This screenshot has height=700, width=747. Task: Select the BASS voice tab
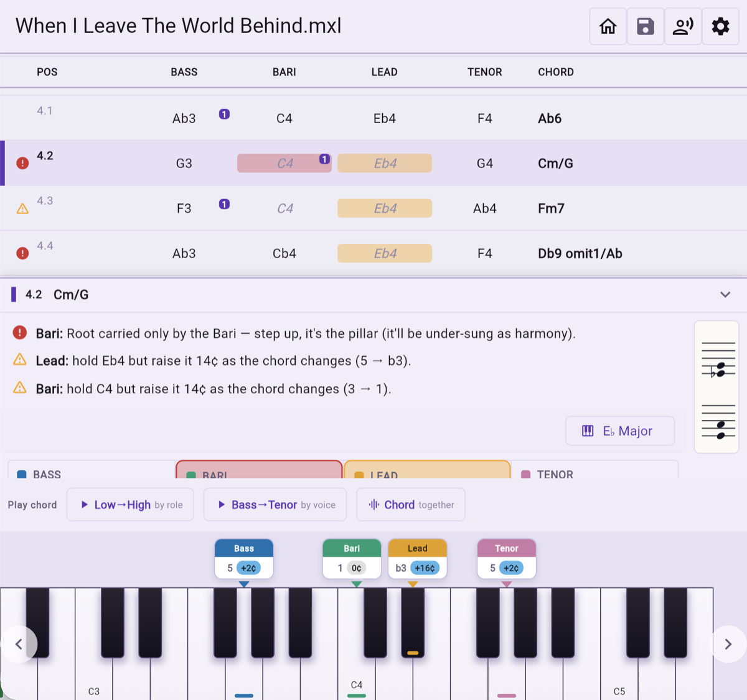click(x=91, y=470)
